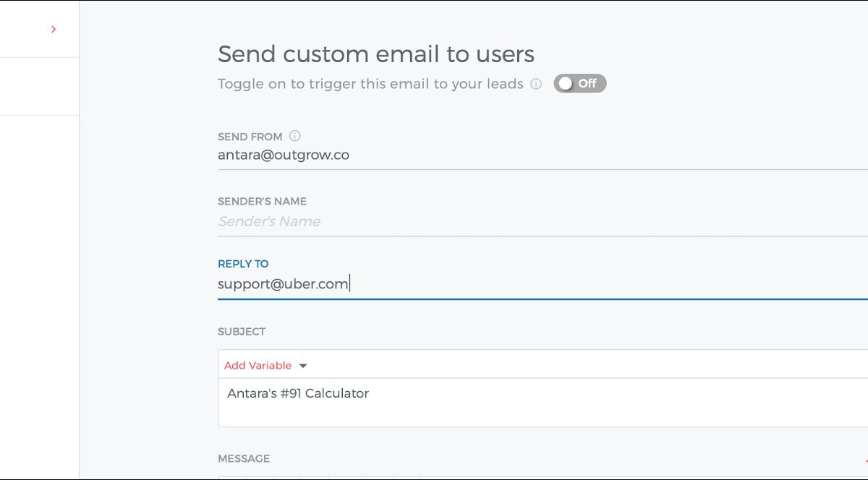Click the REPLY TO label
This screenshot has height=480, width=868.
coord(243,264)
